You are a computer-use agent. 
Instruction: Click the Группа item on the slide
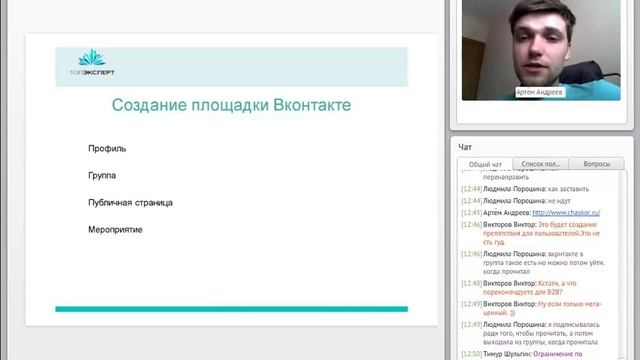[x=102, y=176]
